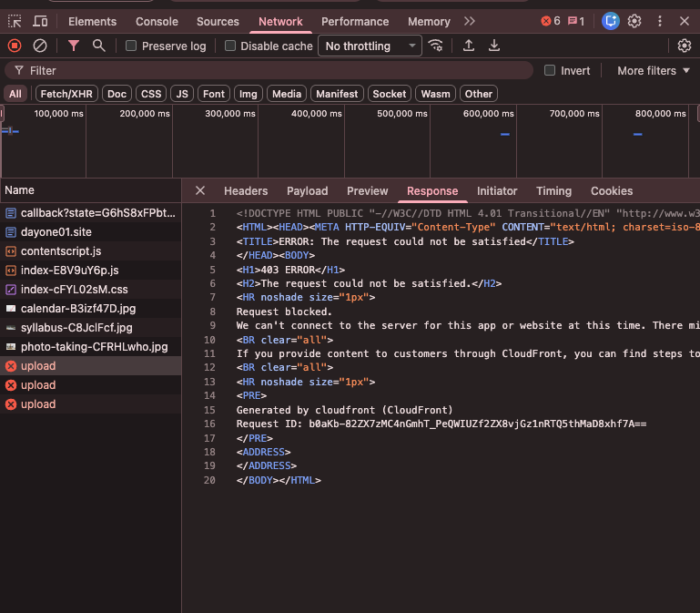
Task: Open the Headers tab of request
Action: pos(246,190)
